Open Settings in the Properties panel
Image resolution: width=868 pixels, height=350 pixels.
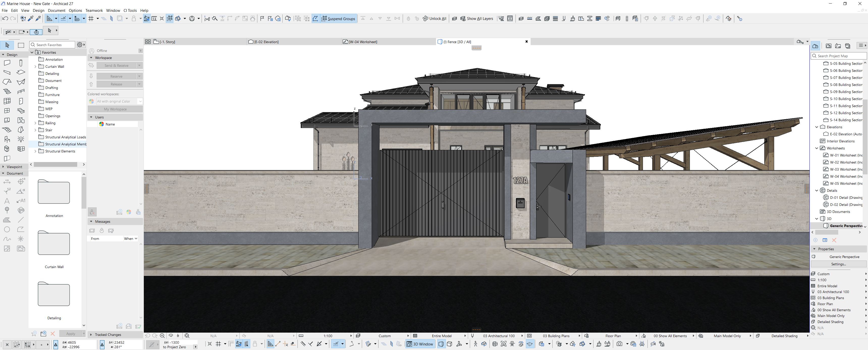[838, 264]
